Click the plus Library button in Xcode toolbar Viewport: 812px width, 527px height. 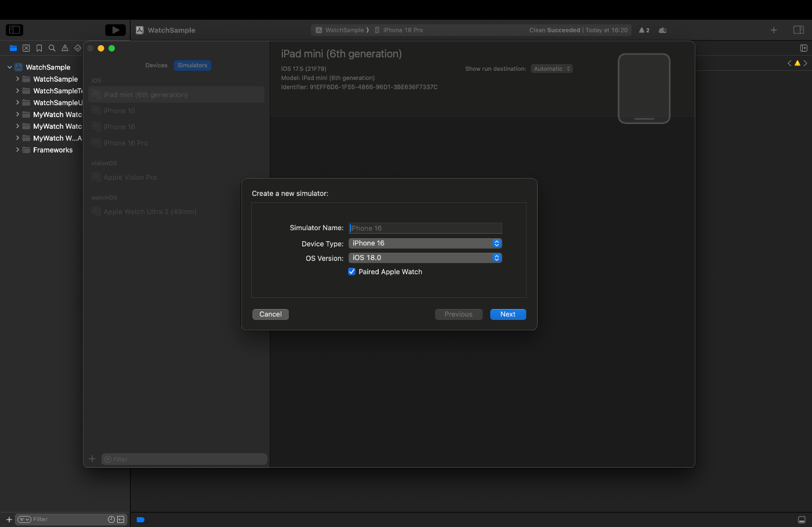pos(774,30)
